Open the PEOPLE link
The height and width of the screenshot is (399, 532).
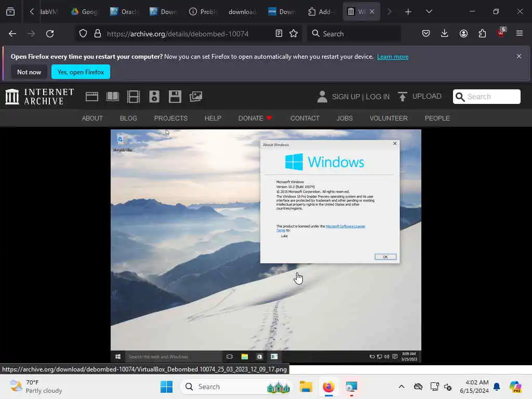coord(437,118)
